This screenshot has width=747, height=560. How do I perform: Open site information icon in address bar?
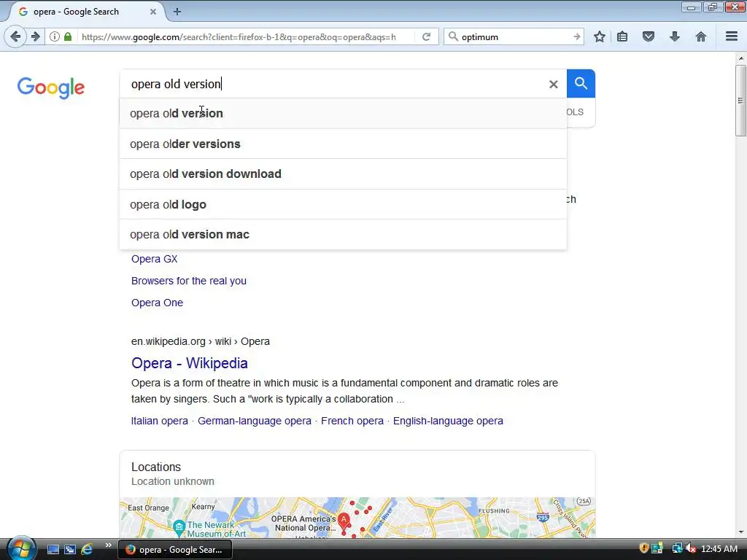[x=55, y=36]
